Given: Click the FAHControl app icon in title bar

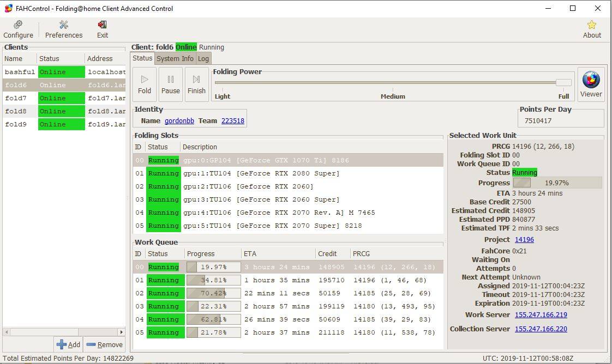Looking at the screenshot, I should point(8,8).
